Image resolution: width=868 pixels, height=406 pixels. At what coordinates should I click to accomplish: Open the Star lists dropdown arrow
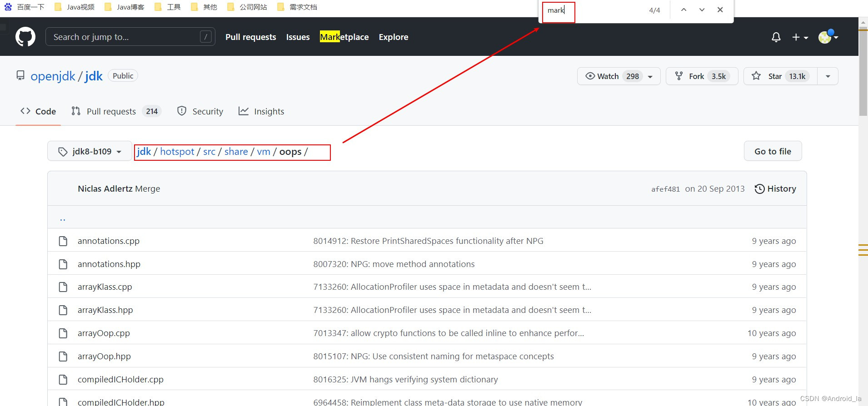[828, 76]
